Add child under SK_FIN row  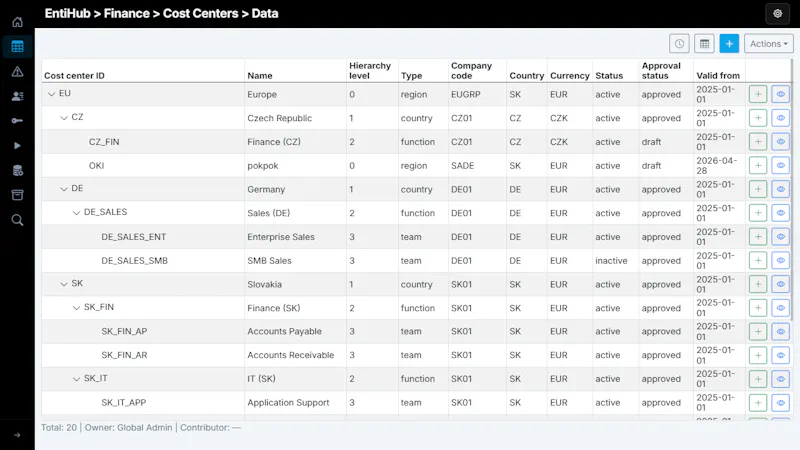pos(758,308)
